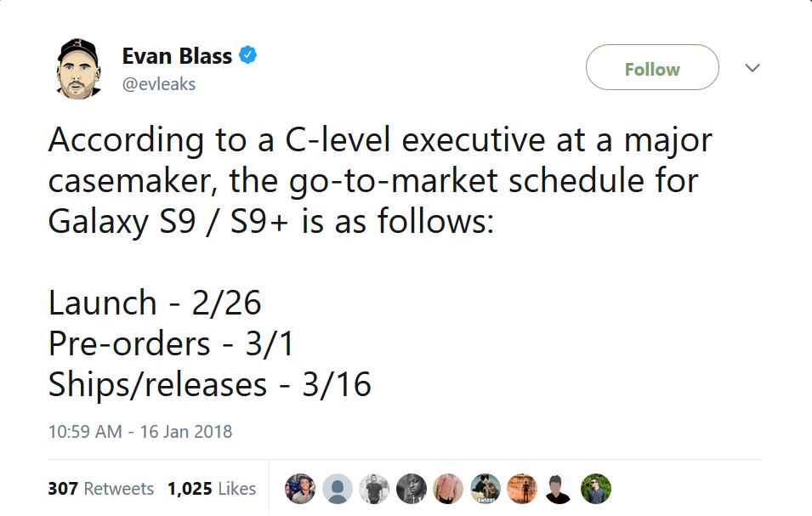Click the tweet text about Galaxy S9
812x516 pixels.
[x=379, y=180]
